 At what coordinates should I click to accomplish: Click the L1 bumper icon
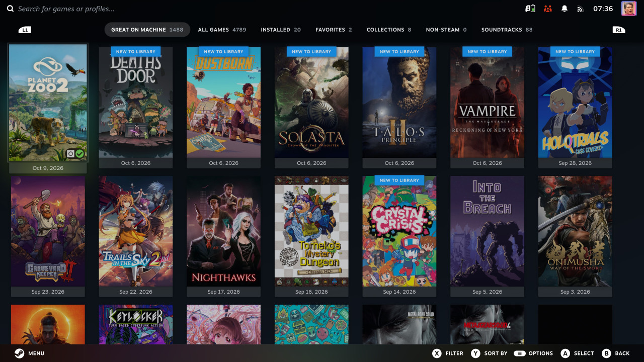24,30
